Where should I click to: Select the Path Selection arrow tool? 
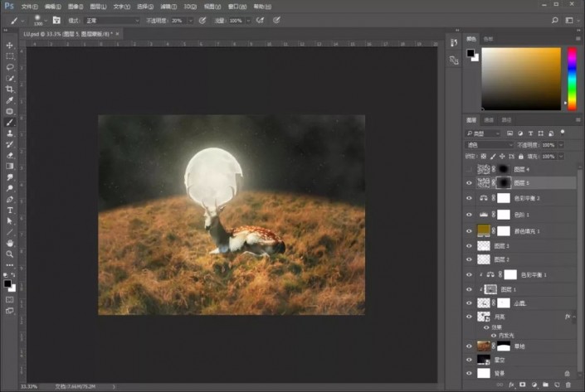(x=10, y=221)
